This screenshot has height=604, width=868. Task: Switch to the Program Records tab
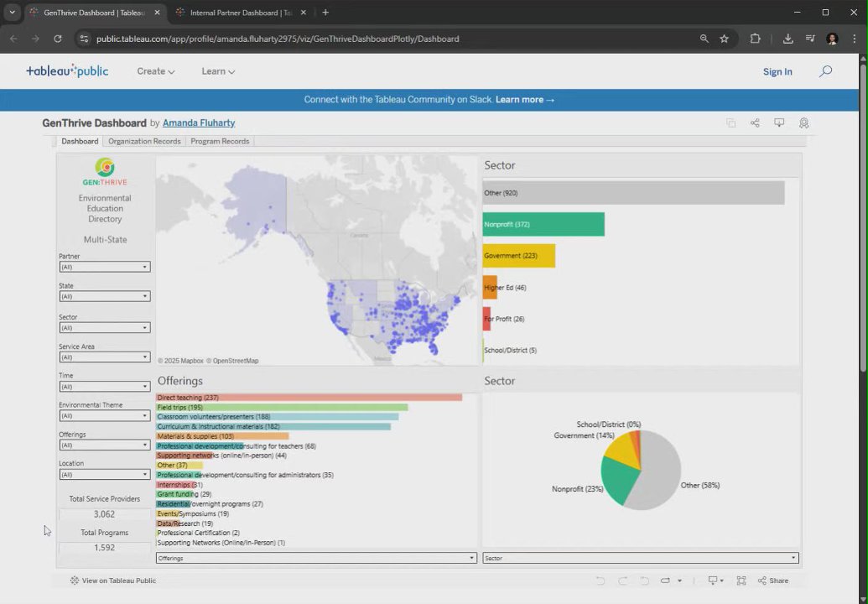[220, 141]
